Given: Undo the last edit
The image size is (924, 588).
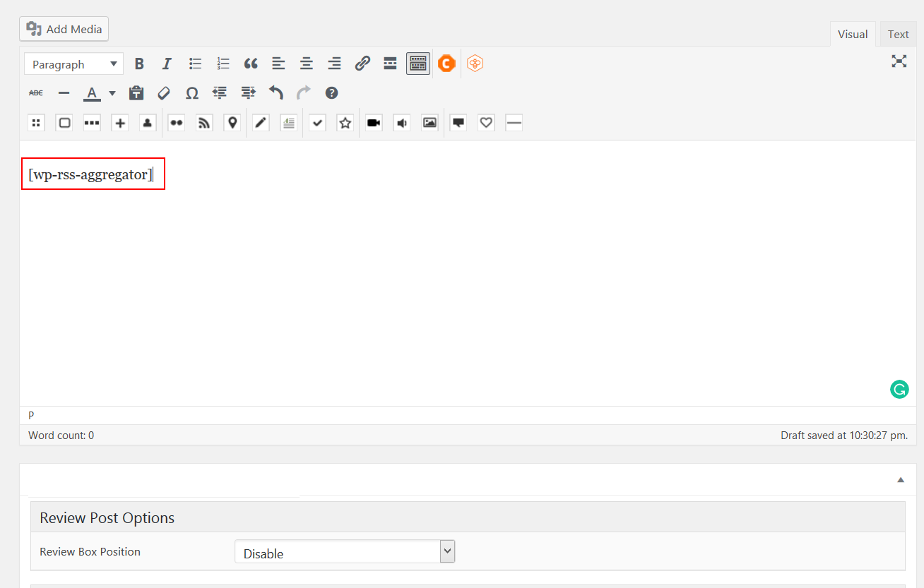Looking at the screenshot, I should [276, 93].
